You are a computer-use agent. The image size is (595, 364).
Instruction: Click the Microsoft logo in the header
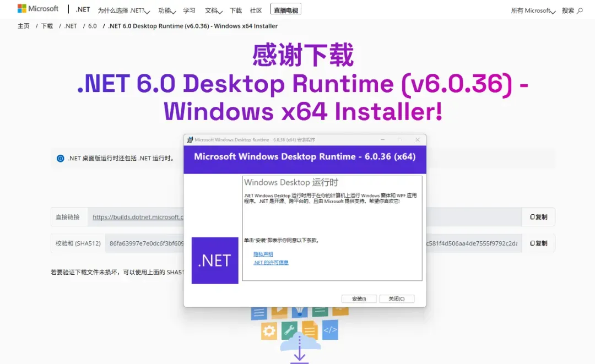(x=38, y=9)
